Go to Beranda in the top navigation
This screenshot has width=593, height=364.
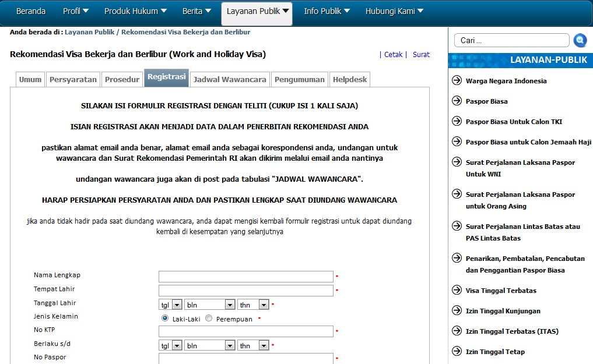pyautogui.click(x=31, y=11)
